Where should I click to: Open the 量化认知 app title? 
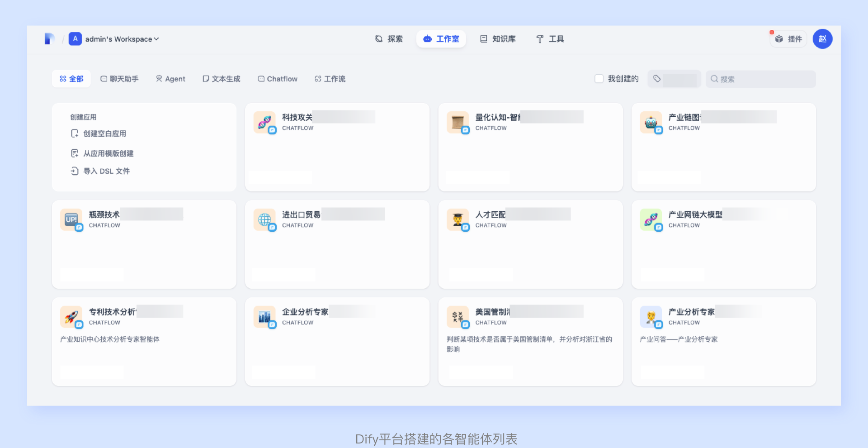498,117
